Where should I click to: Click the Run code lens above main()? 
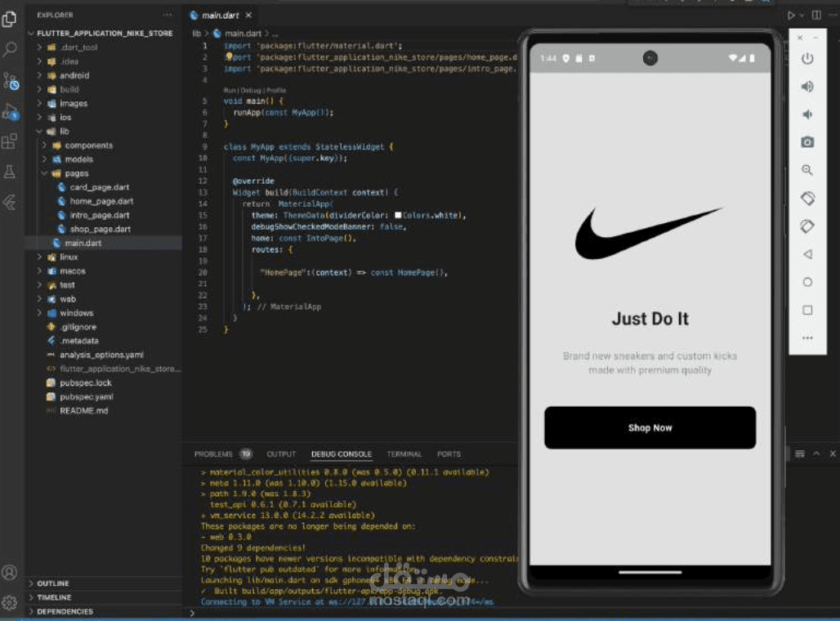coord(230,90)
